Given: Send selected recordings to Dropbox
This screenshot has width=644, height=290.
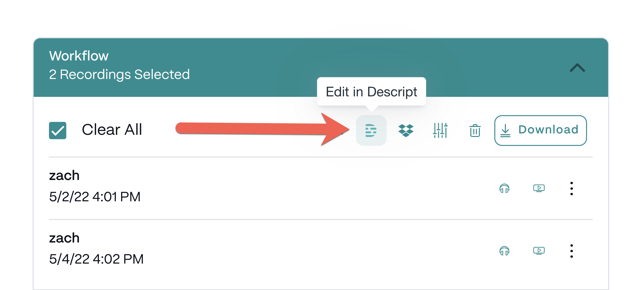Looking at the screenshot, I should [406, 130].
